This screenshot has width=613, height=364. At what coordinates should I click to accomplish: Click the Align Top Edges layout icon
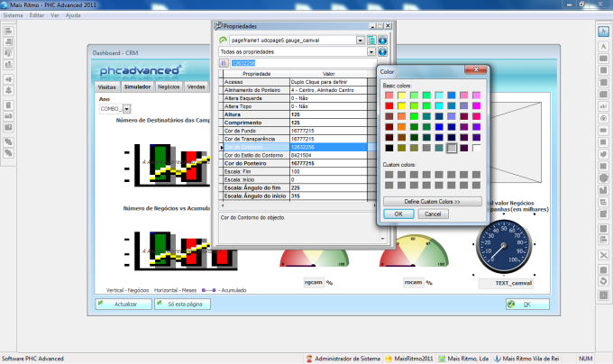pos(8,53)
